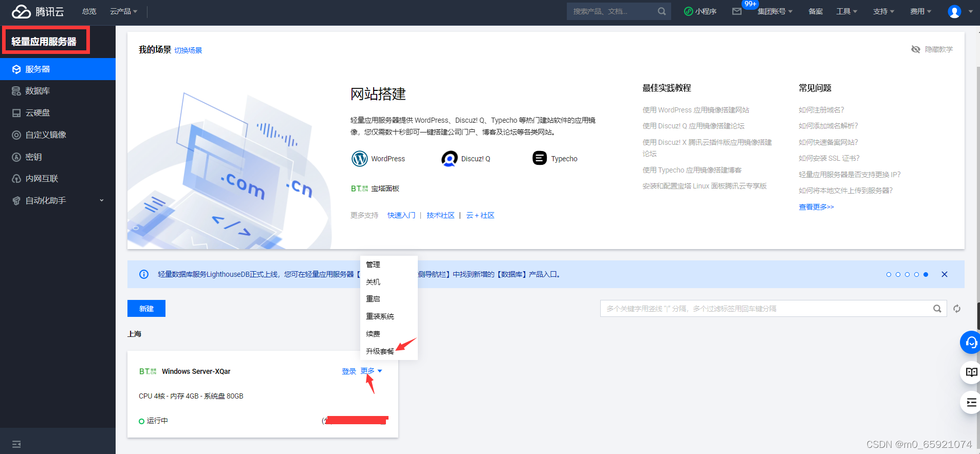Expand the arrow beside the user avatar
Viewport: 980px width, 454px height.
click(971, 11)
